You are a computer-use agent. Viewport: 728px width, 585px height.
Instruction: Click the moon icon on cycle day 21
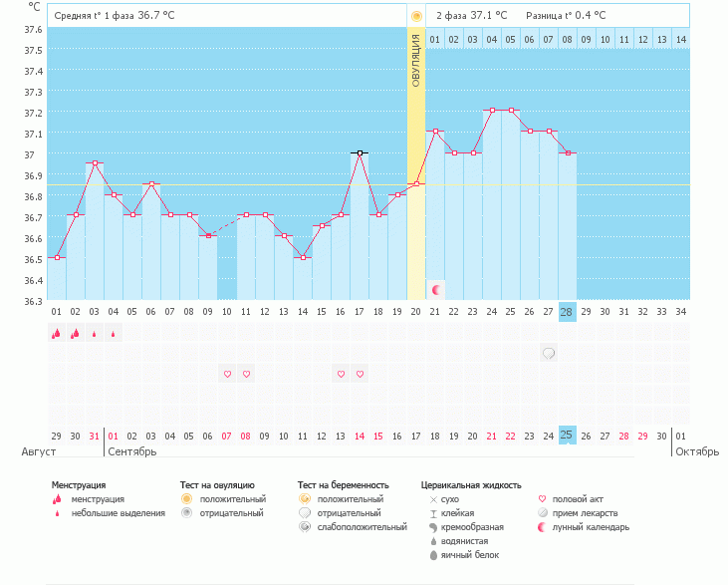click(x=435, y=289)
